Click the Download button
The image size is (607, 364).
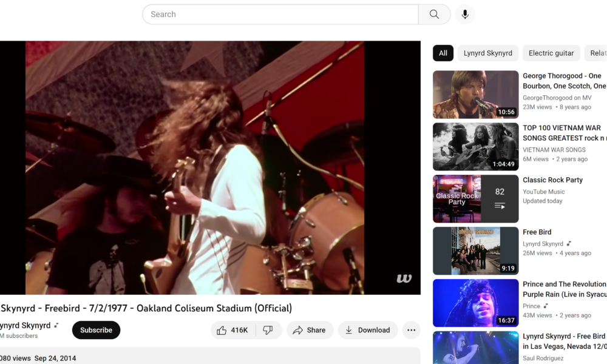(x=367, y=330)
